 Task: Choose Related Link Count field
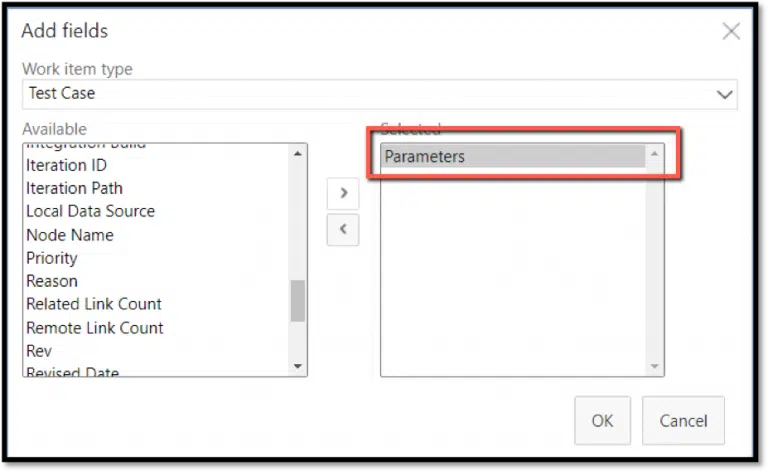click(93, 304)
